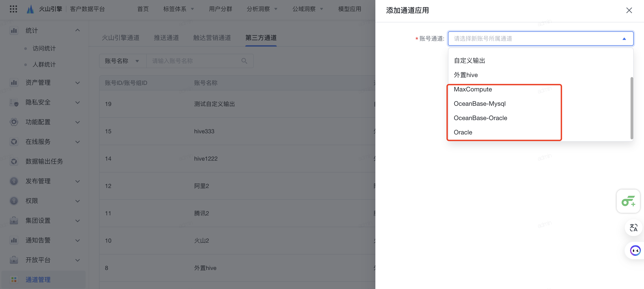The image size is (644, 289).
Task: Click the 在线服务 sidebar icon
Action: (x=14, y=142)
